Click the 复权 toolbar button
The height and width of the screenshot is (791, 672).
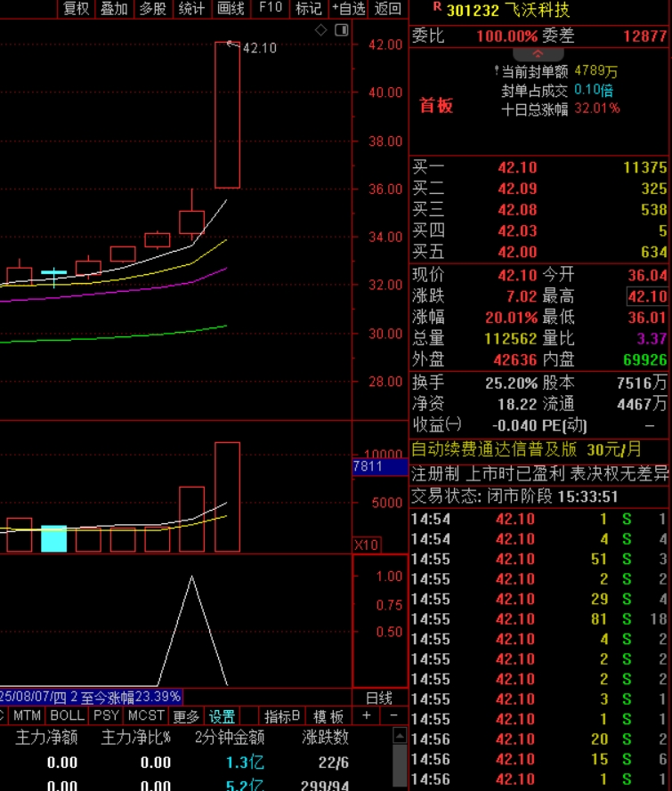click(77, 9)
